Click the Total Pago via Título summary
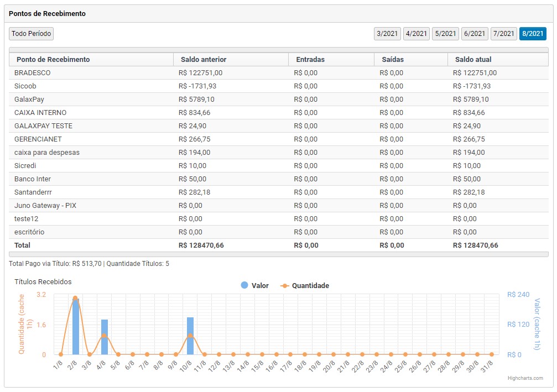557x392 pixels. 89,264
